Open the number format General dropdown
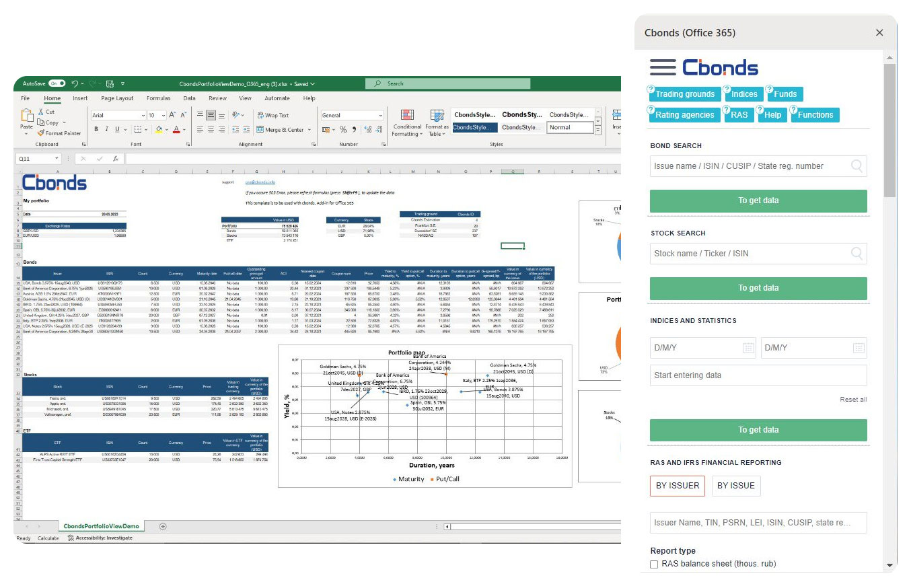The height and width of the screenshot is (588, 911). 380,115
